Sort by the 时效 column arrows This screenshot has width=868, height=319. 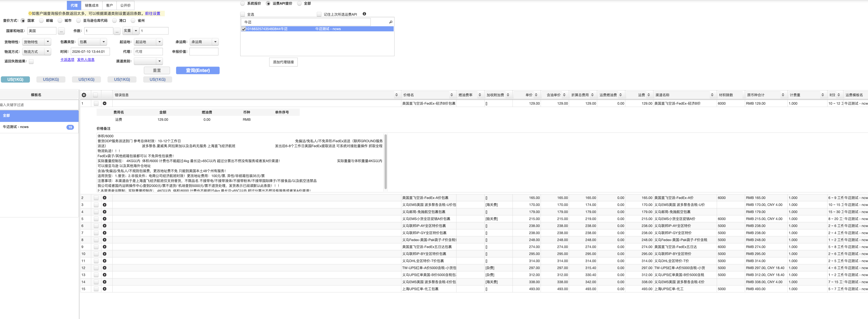pyautogui.click(x=839, y=95)
